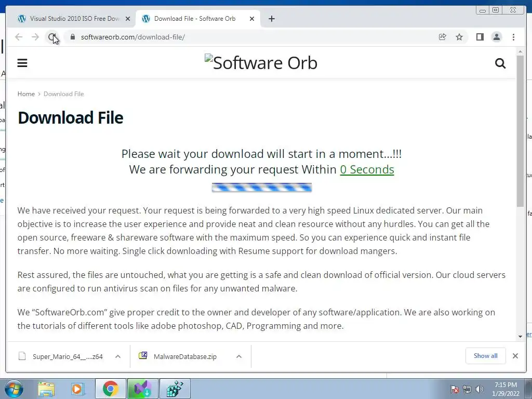Viewport: 532px width, 399px height.
Task: Open the Chrome side panel icon
Action: click(x=480, y=37)
